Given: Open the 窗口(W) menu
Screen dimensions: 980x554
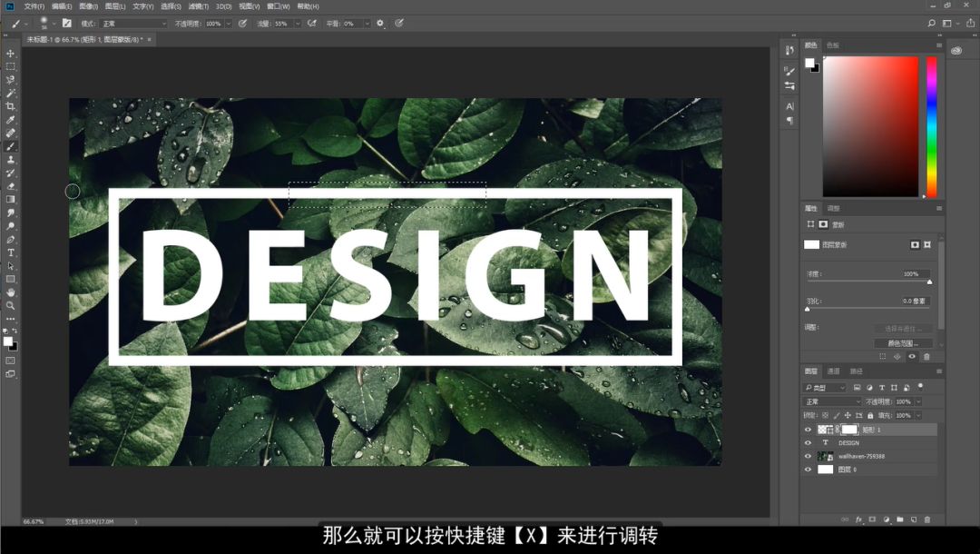Looking at the screenshot, I should pos(279,6).
